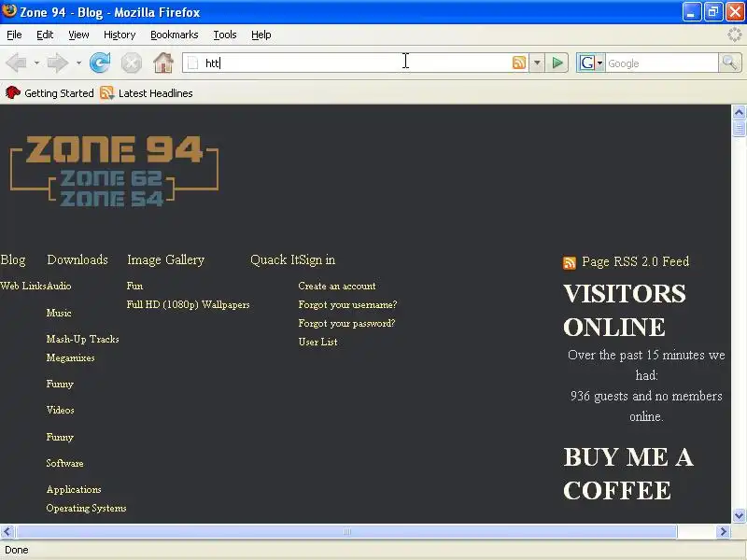Screen dimensions: 747x560
Task: Open the User List link
Action: [x=317, y=342]
